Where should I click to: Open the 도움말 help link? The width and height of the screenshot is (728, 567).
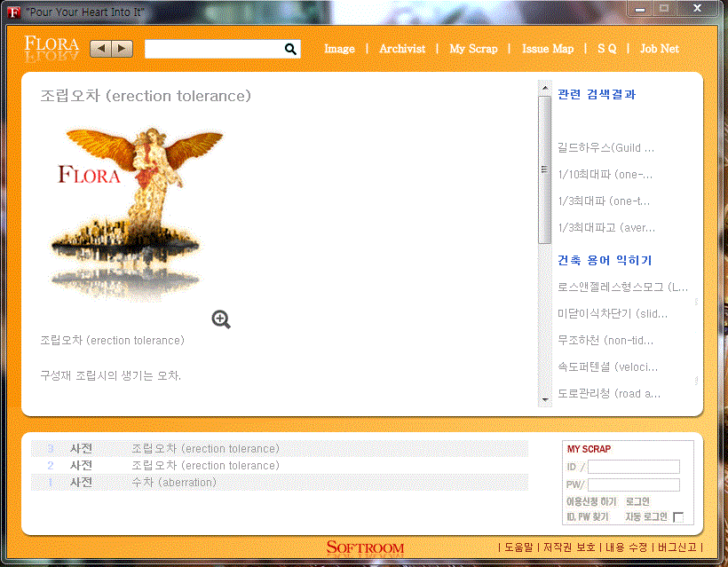pyautogui.click(x=518, y=547)
